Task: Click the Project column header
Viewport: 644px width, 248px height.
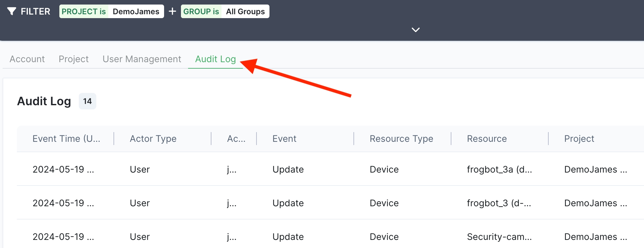Action: click(579, 139)
